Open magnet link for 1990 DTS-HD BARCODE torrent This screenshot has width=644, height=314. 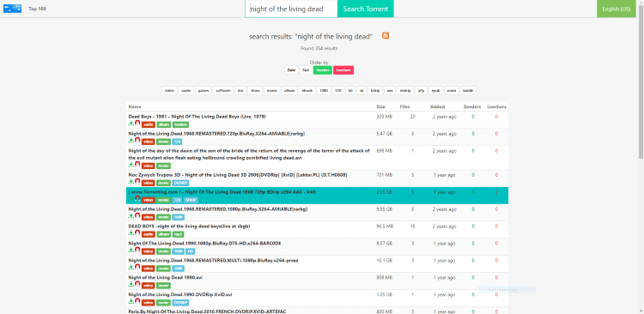[x=137, y=250]
